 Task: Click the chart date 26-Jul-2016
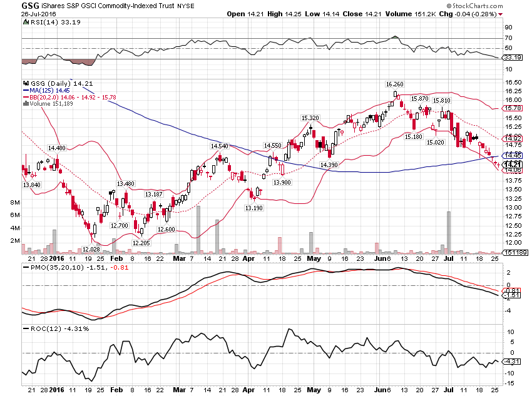[x=38, y=14]
